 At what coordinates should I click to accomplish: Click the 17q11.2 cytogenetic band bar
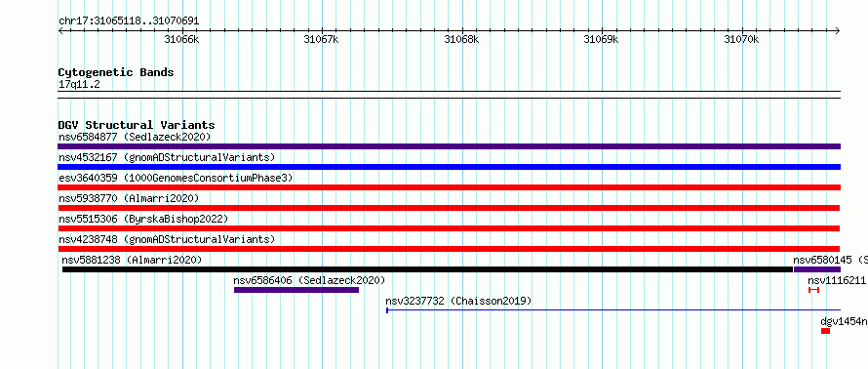449,95
